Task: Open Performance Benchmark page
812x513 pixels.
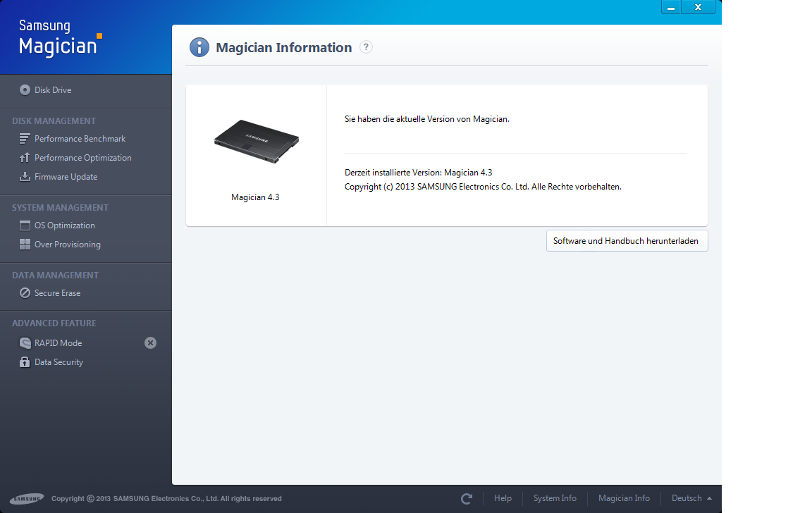Action: pos(80,139)
